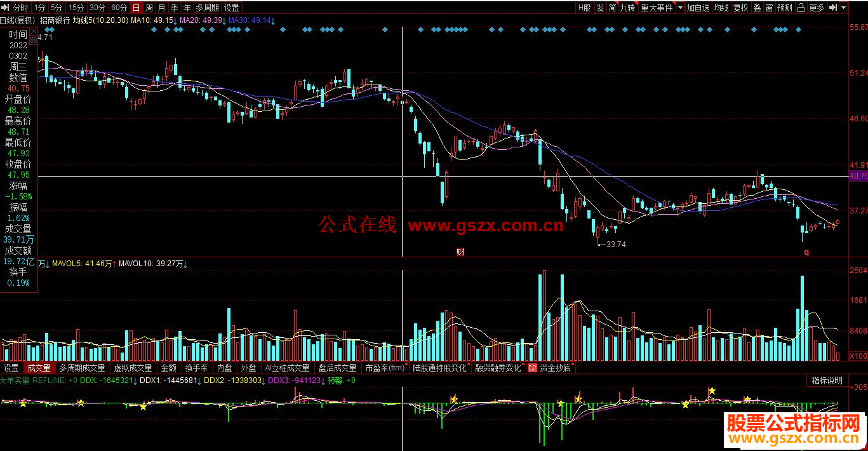Select the 30分 period tab

(x=97, y=8)
